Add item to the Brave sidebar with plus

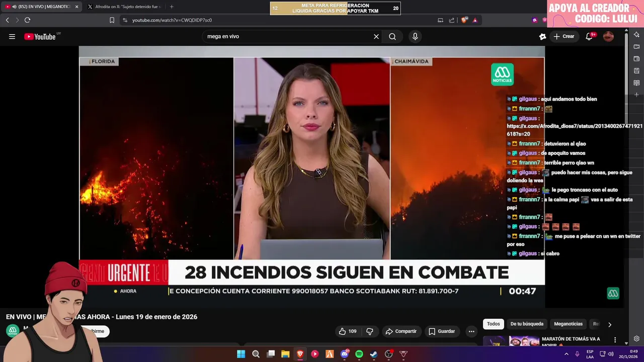[x=636, y=95]
